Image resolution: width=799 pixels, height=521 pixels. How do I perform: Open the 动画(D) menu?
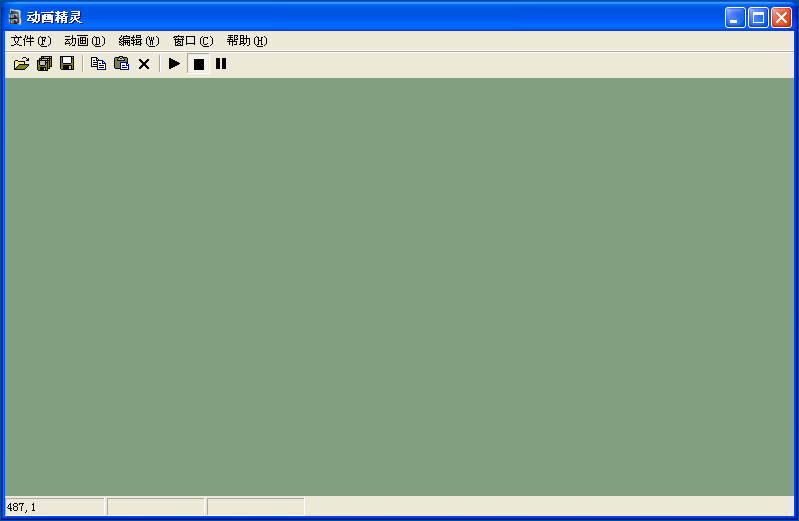click(x=85, y=41)
